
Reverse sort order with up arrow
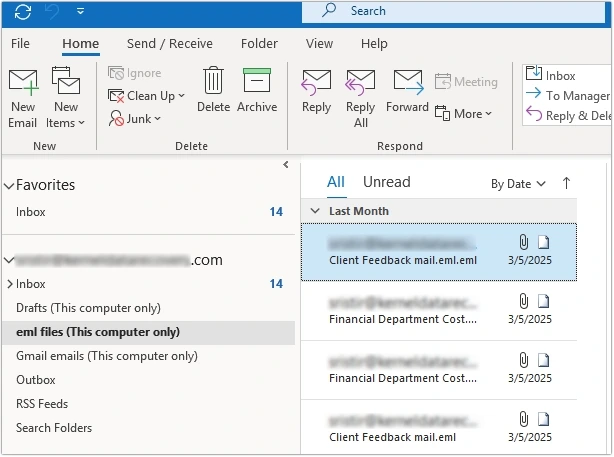566,183
